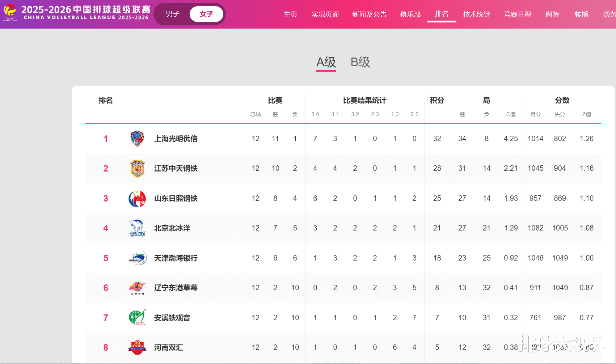Open the 安溪铁观音 green team logo
This screenshot has width=616, height=364.
tap(137, 318)
